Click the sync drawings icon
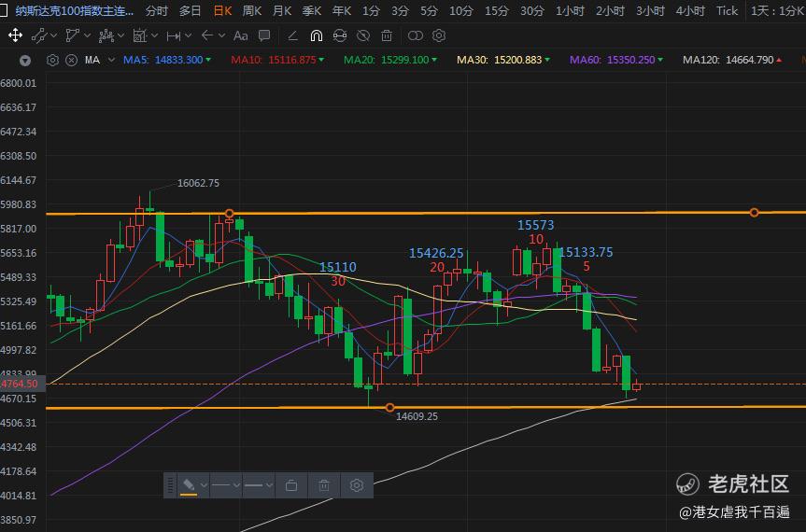The image size is (806, 532). coord(340,35)
